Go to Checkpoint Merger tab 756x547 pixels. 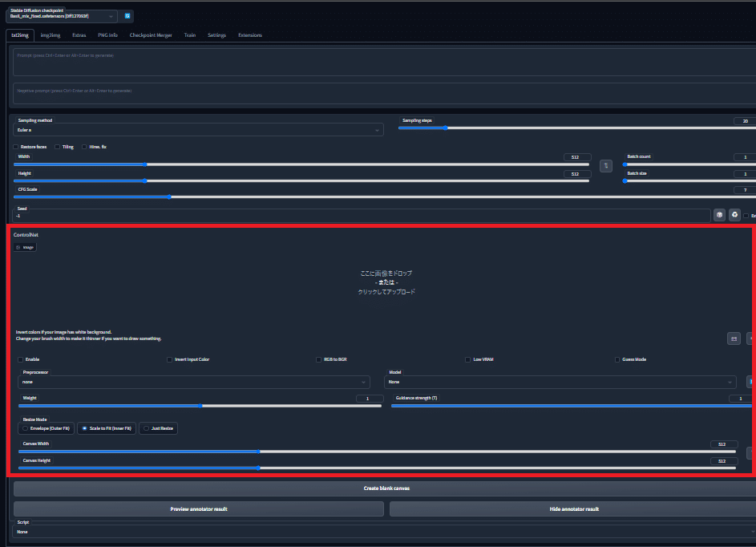pos(151,35)
